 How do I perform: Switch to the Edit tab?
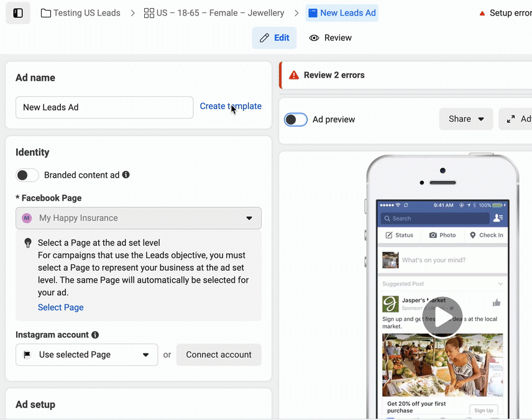274,38
